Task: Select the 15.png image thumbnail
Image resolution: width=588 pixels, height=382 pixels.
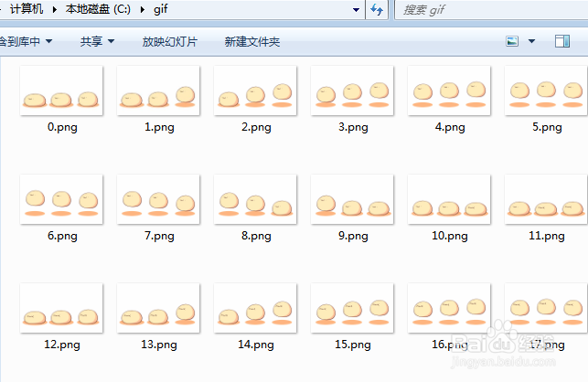Action: coord(352,308)
